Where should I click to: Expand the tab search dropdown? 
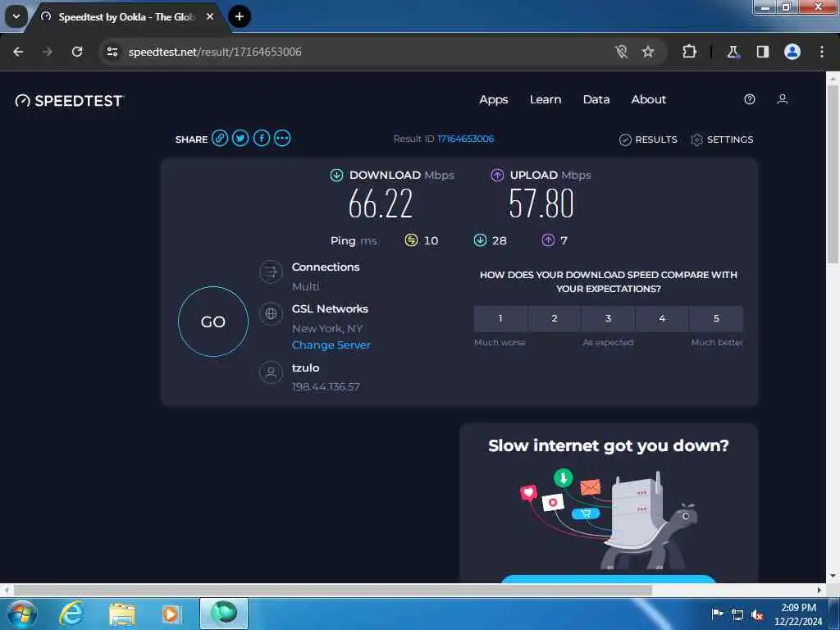[16, 16]
